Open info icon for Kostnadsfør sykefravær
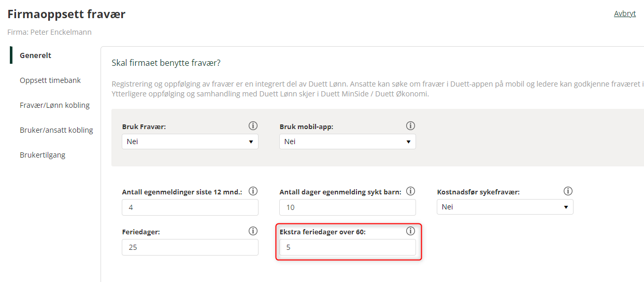 [x=568, y=191]
